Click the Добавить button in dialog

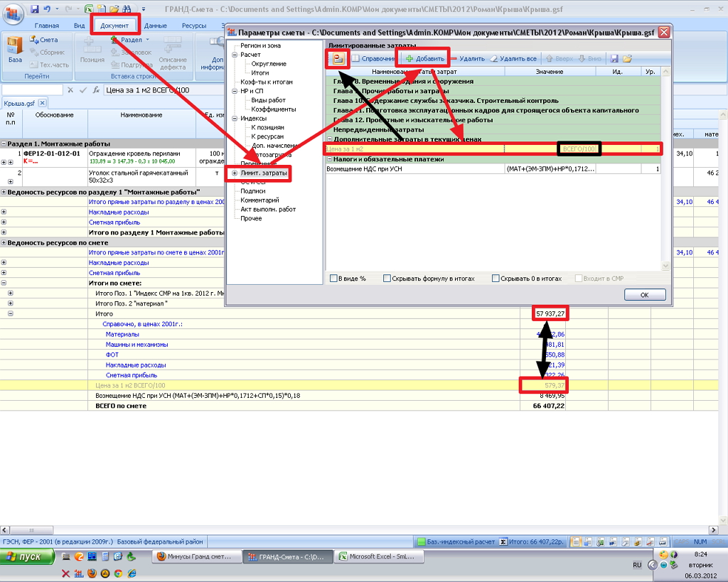click(x=425, y=58)
